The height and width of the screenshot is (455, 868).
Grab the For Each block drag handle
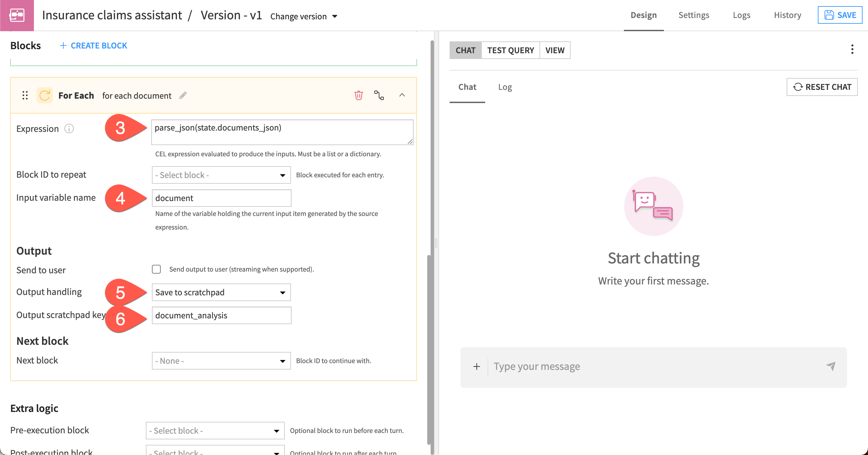tap(25, 95)
